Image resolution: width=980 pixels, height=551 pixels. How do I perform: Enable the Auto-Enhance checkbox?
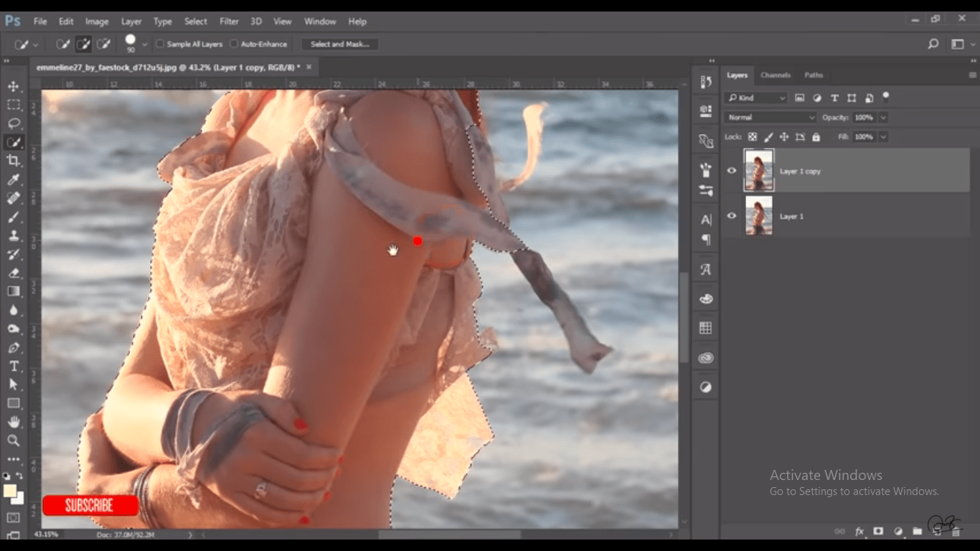(x=234, y=44)
